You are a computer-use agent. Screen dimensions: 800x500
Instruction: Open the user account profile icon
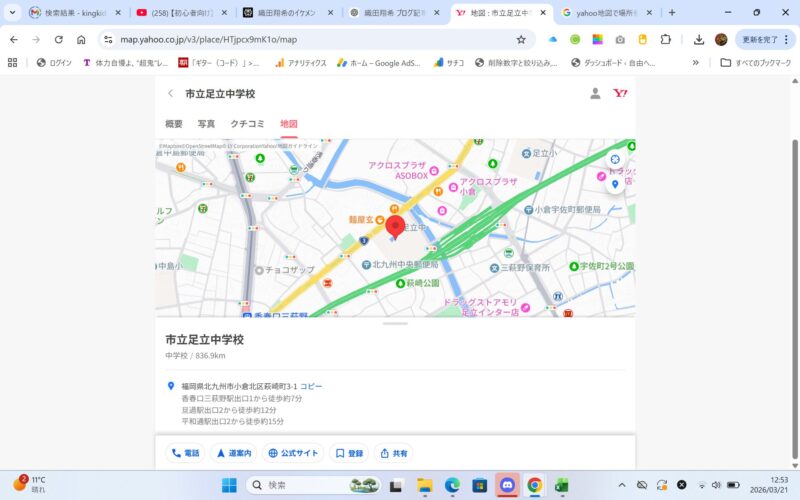coord(595,93)
